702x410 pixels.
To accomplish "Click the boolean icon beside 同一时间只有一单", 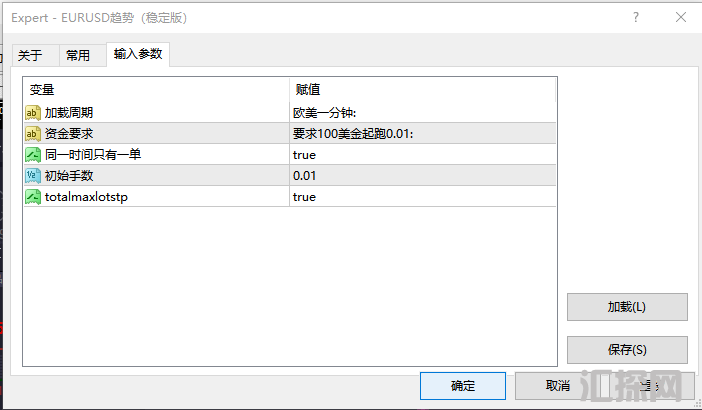I will [x=33, y=154].
